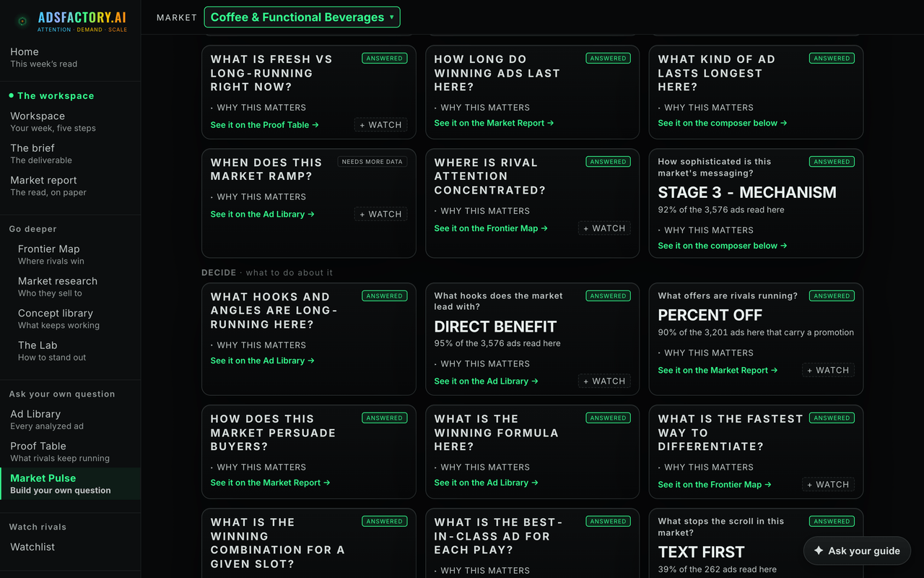Click the "HOW DOES THIS MARKET PERSUADE BUYERS?" title
The image size is (924, 578).
coord(273,433)
